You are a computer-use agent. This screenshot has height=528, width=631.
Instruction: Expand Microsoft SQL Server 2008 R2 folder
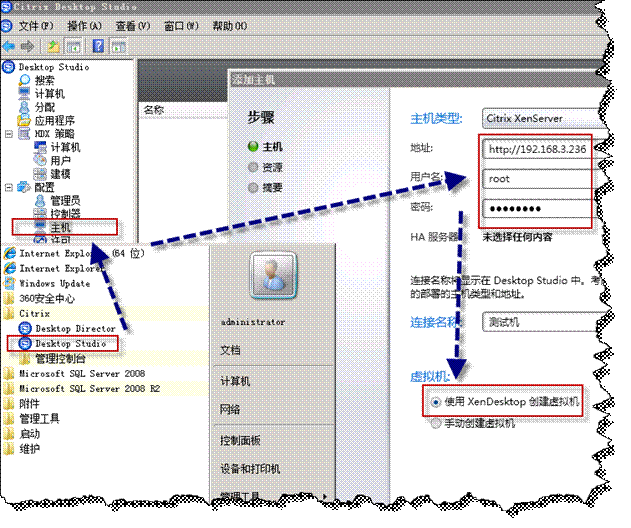pos(89,388)
